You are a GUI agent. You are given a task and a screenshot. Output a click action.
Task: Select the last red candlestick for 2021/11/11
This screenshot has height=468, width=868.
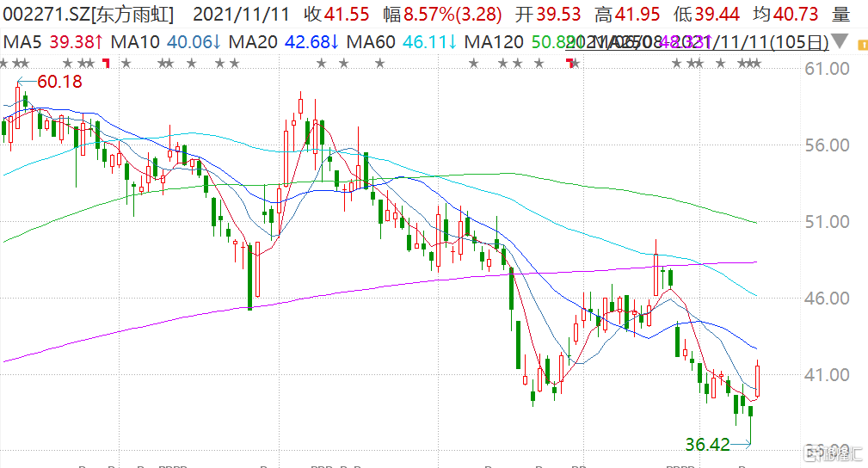coord(757,380)
